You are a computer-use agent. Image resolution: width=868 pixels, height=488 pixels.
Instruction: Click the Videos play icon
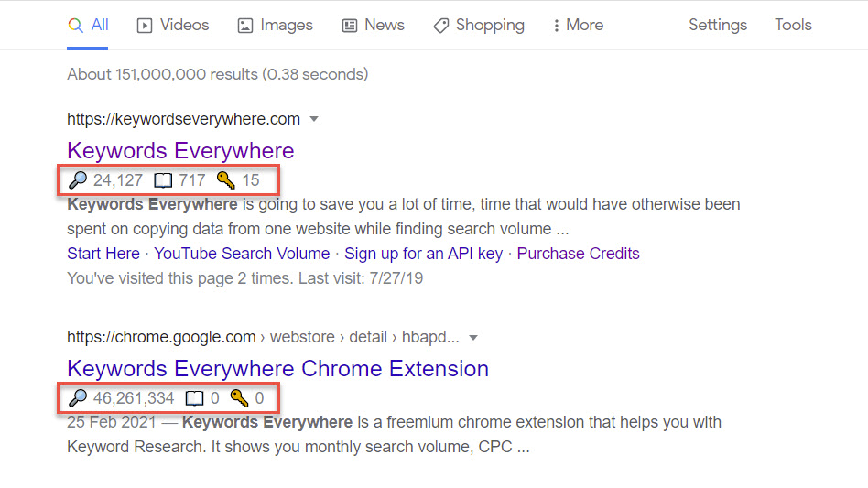click(x=145, y=26)
